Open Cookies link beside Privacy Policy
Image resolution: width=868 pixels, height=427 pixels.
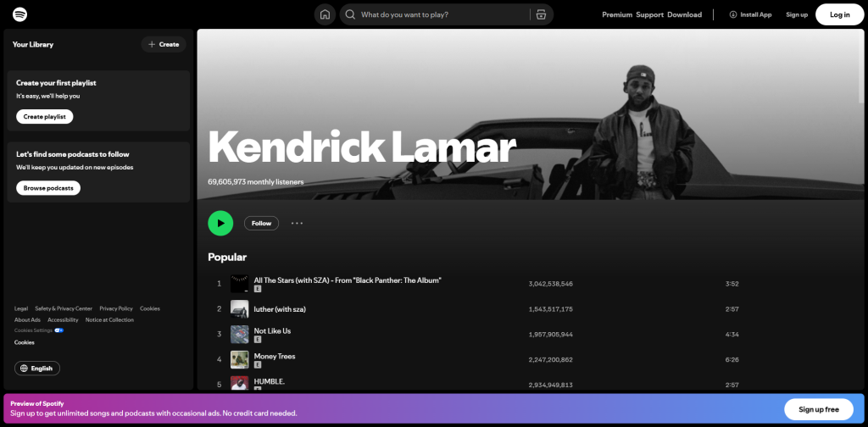tap(150, 308)
